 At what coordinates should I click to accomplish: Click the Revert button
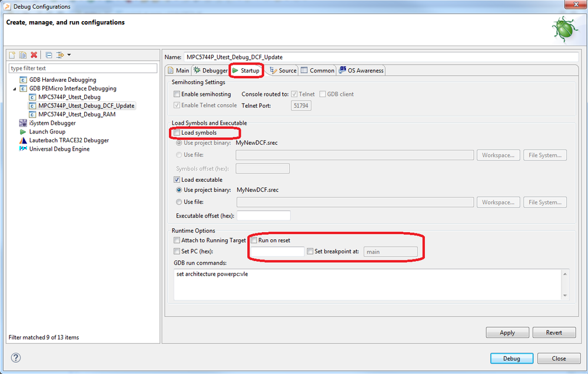coord(554,333)
